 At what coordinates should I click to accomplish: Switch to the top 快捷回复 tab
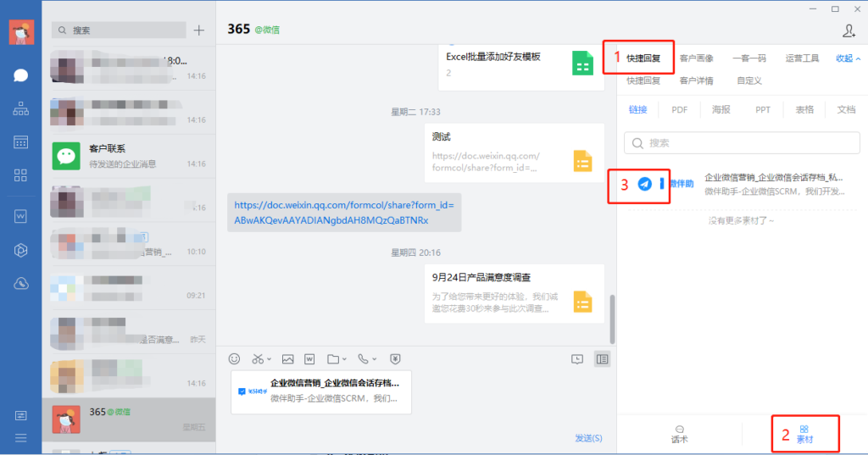click(x=643, y=58)
